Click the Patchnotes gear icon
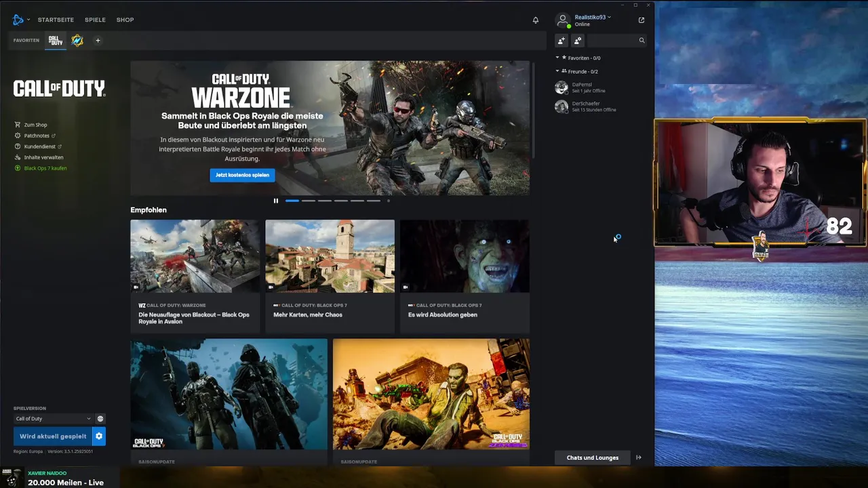Screen dimensions: 868x488 point(18,136)
